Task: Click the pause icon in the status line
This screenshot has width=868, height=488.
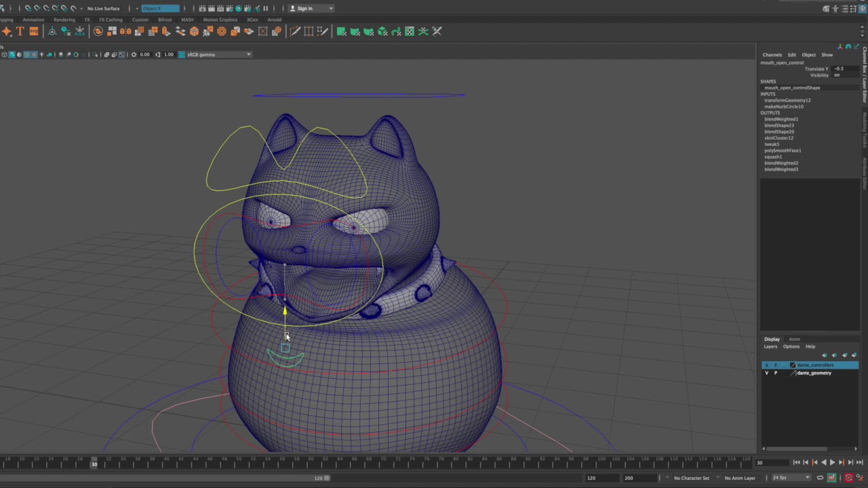Action: 265,8
